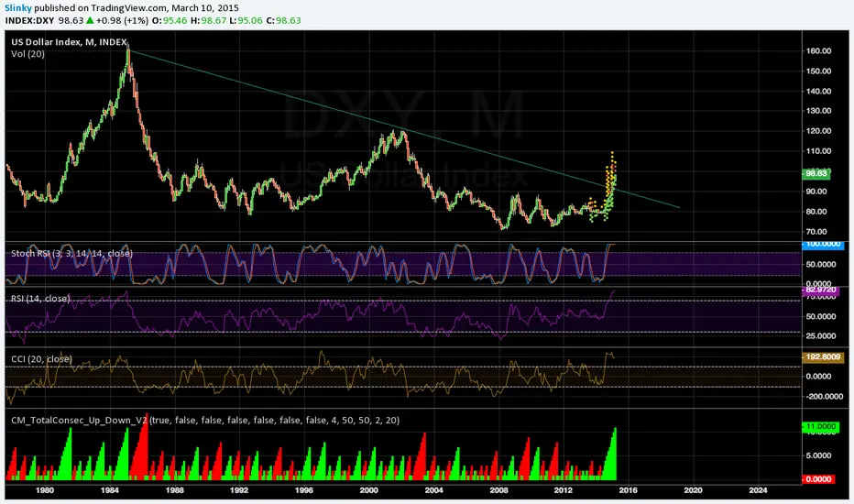Image resolution: width=854 pixels, height=504 pixels.
Task: Click the 90.00 price axis label
Action: click(818, 192)
